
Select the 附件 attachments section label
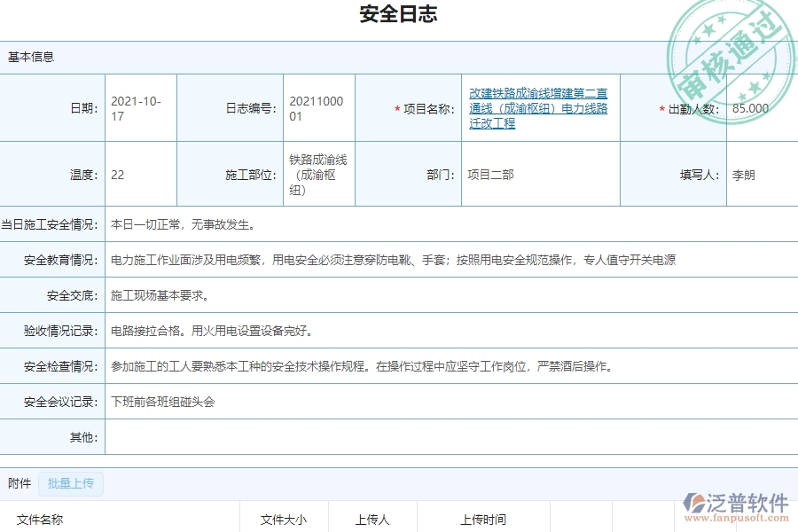20,483
